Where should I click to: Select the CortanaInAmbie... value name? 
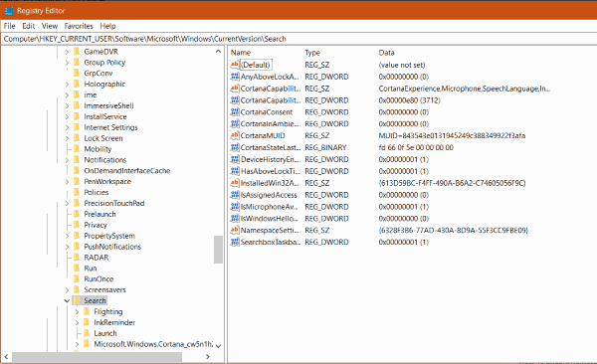point(270,123)
